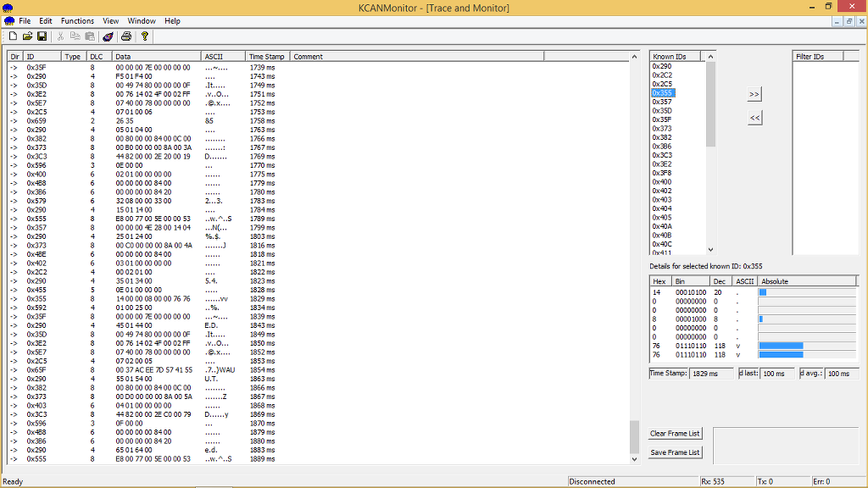Click the Disconnected status bar entry
This screenshot has width=868, height=488.
click(x=632, y=481)
